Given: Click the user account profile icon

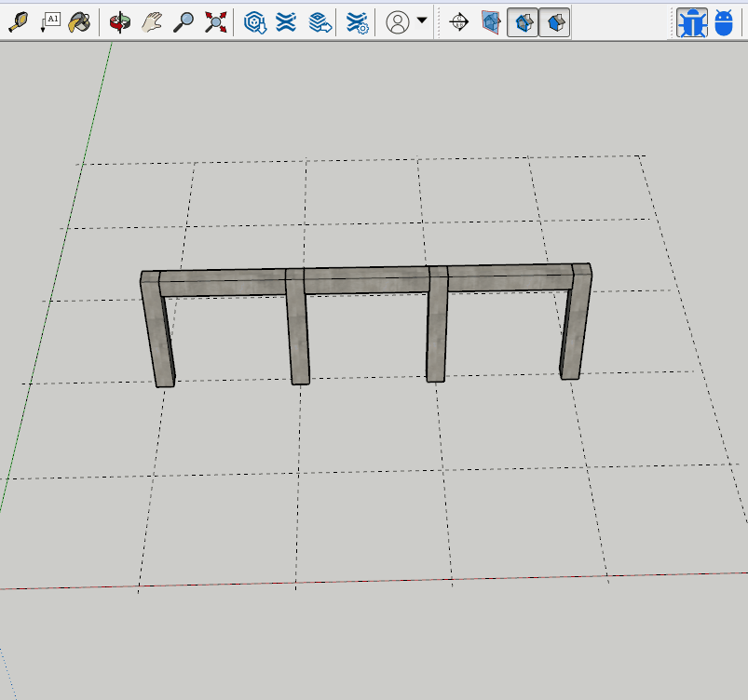Looking at the screenshot, I should (398, 22).
